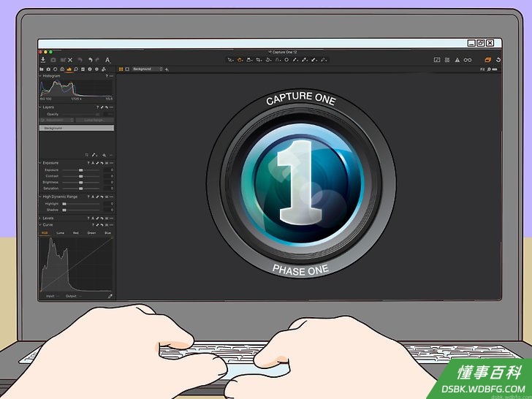Open the Histogram panel three-dots menu
The height and width of the screenshot is (399, 532).
(111, 76)
